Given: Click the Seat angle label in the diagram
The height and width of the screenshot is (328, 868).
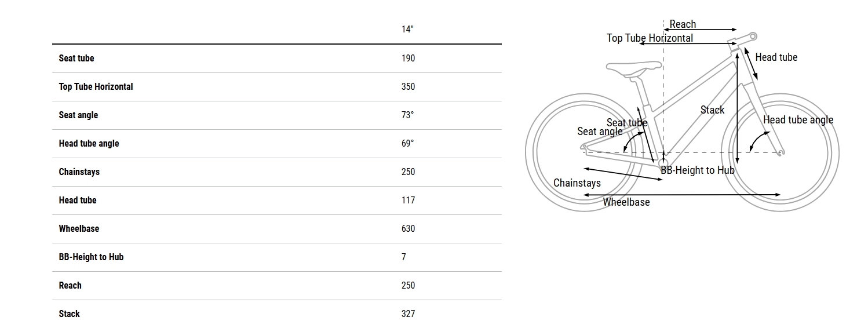Looking at the screenshot, I should click(600, 132).
